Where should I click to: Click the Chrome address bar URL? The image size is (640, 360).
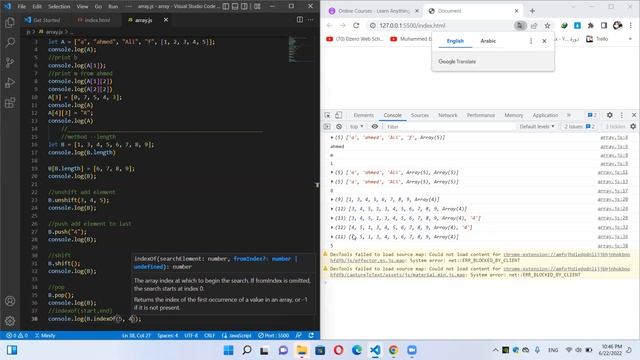tap(412, 25)
